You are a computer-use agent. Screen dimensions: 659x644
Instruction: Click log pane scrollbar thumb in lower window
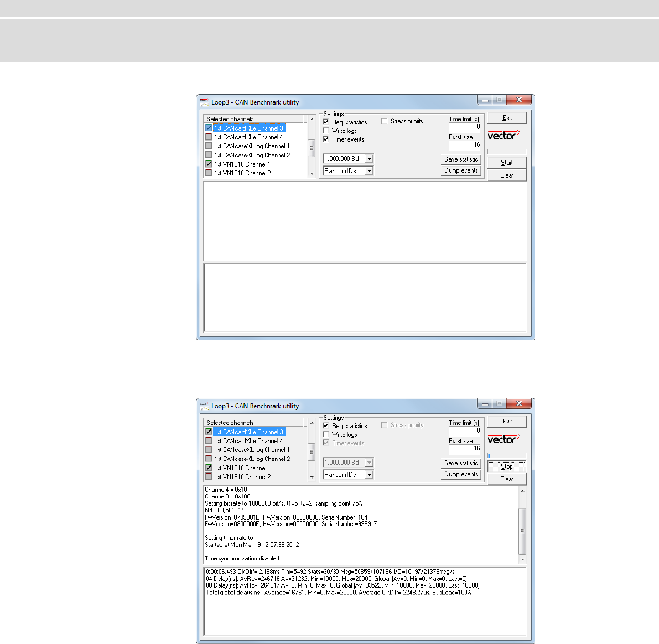click(x=522, y=531)
